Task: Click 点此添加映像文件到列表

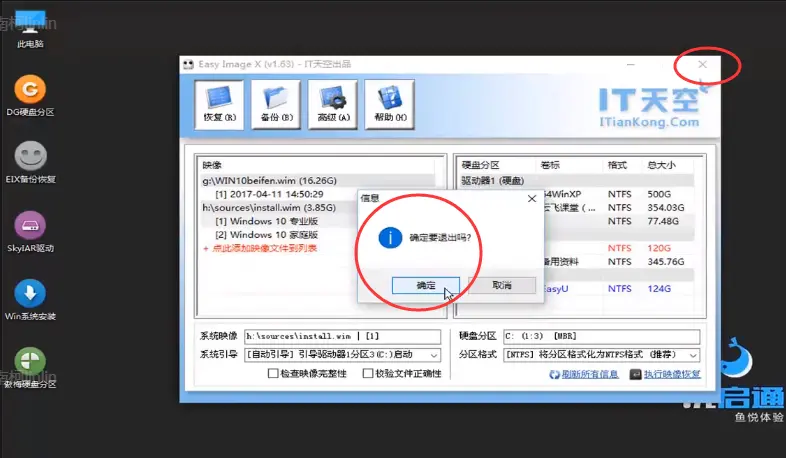Action: 260,248
